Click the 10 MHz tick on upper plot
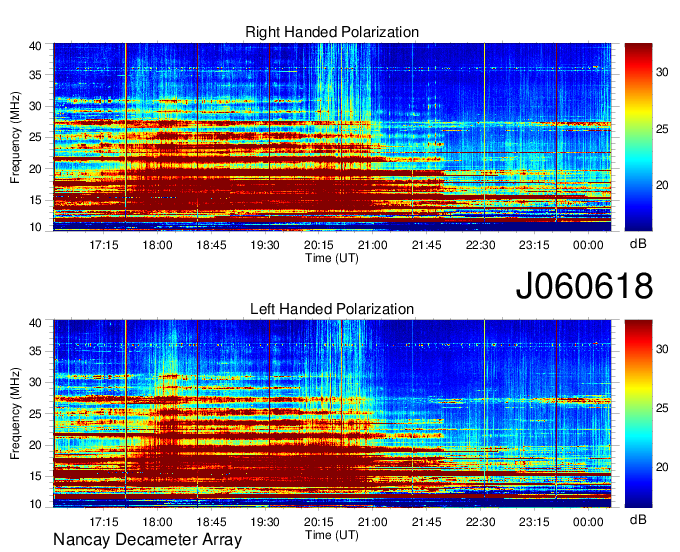 [x=35, y=227]
